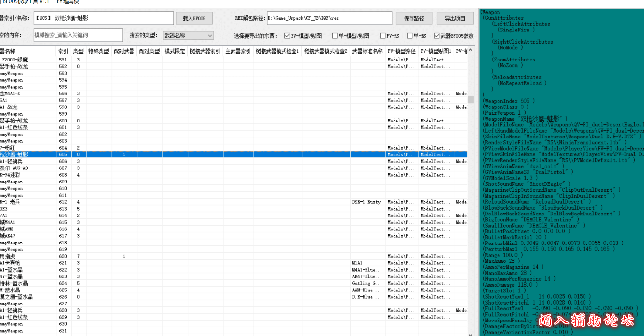
Task: Click the 保存路径 save path button
Action: pos(413,18)
